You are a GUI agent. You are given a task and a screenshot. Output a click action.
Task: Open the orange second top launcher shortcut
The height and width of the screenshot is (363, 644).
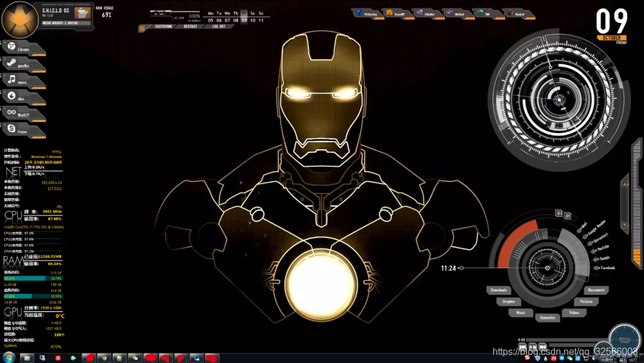tap(398, 14)
